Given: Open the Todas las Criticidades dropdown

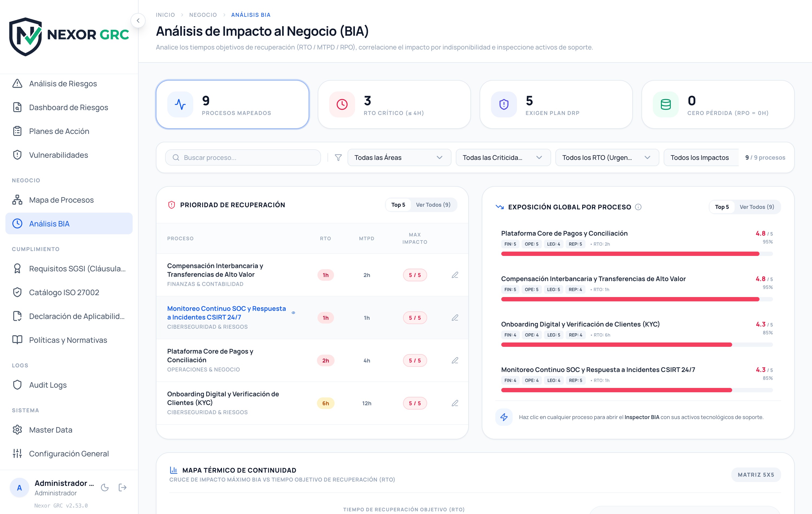Looking at the screenshot, I should 503,157.
